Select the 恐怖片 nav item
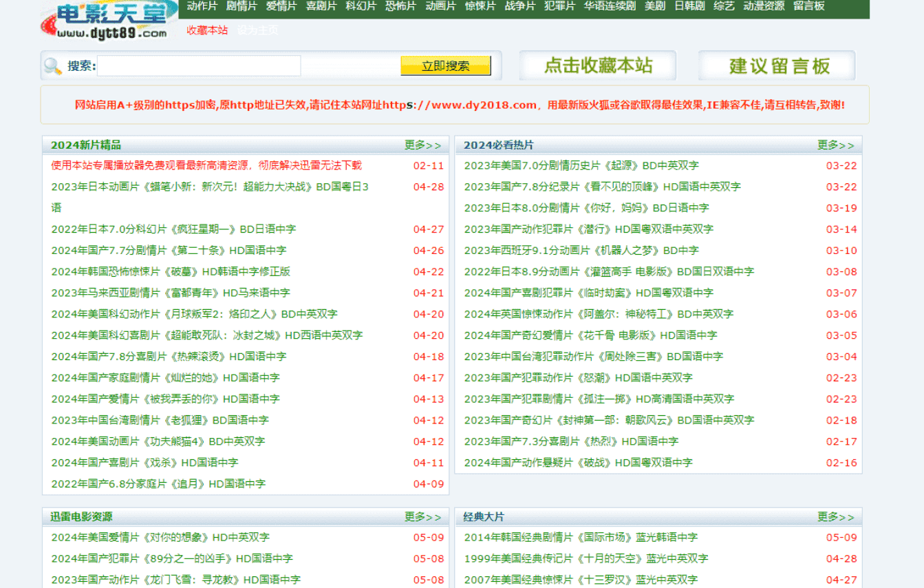Viewport: 924px width, 588px height. pyautogui.click(x=401, y=6)
